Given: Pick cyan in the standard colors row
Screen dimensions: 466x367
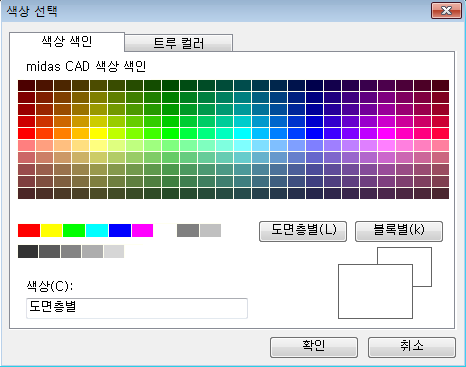Looking at the screenshot, I should tap(97, 230).
